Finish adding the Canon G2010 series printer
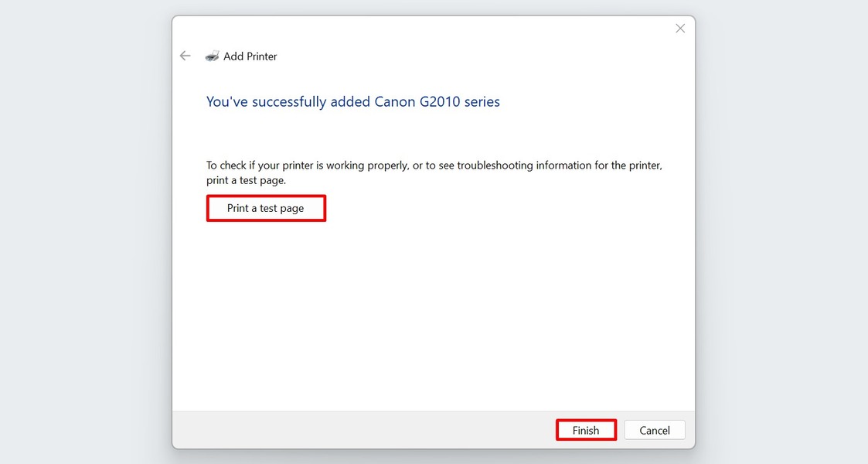The width and height of the screenshot is (868, 464). point(585,430)
